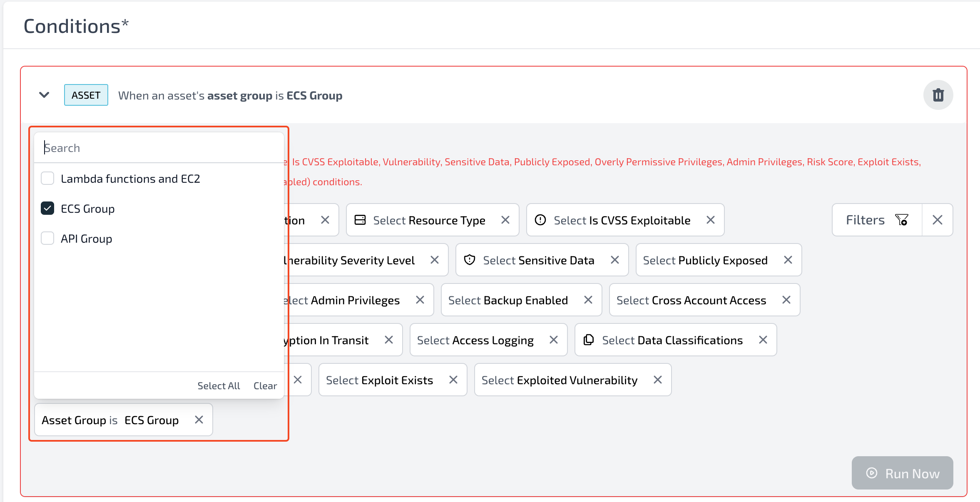
Task: Remove the Data Classifications filter
Action: (x=763, y=340)
